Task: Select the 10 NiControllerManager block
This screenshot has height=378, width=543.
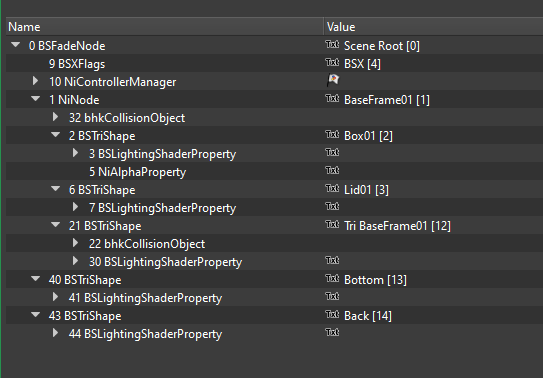Action: pyautogui.click(x=113, y=82)
